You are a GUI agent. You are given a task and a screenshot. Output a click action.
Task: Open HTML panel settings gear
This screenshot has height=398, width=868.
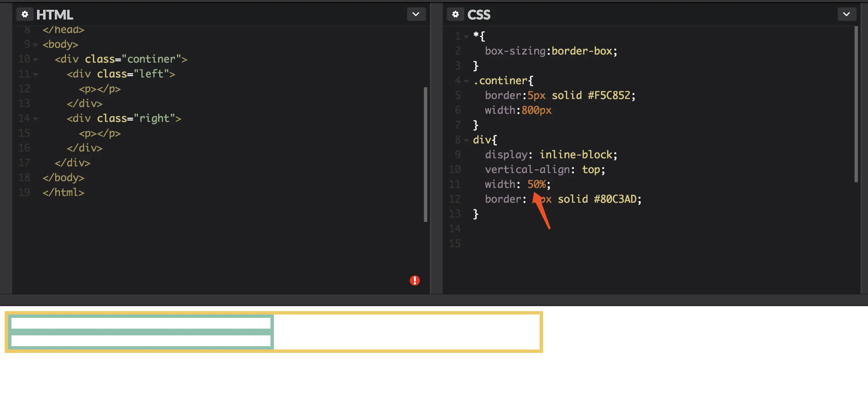click(x=25, y=14)
